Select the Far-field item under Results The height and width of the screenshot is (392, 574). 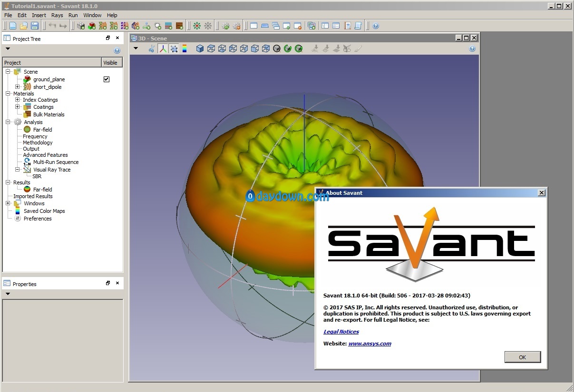click(42, 190)
